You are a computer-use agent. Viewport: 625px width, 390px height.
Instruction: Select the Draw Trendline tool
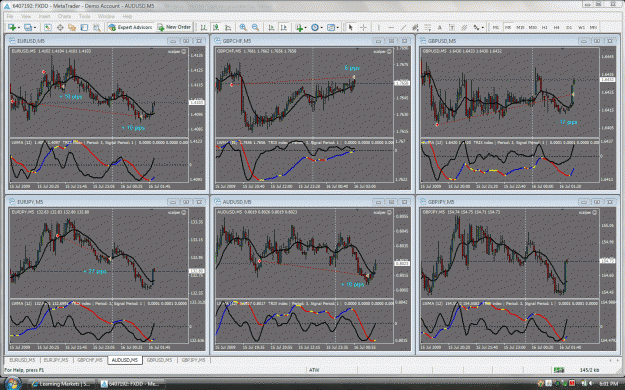pyautogui.click(x=403, y=27)
